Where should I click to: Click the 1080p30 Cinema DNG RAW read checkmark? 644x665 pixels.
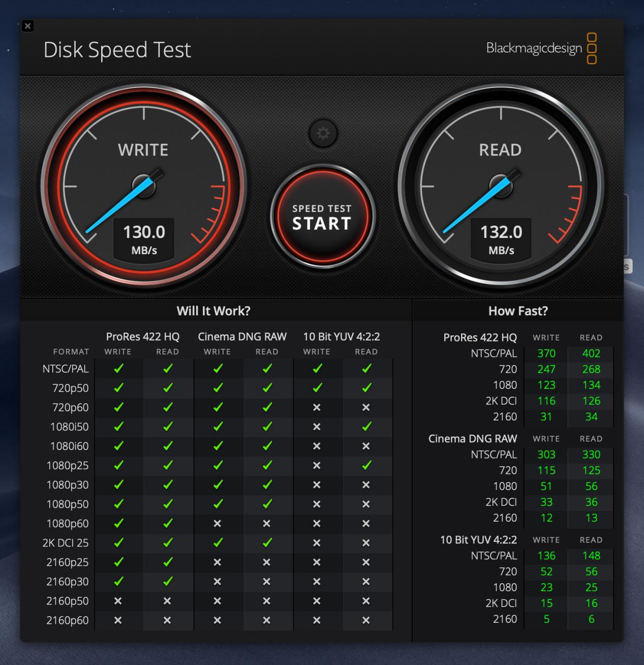(x=267, y=485)
